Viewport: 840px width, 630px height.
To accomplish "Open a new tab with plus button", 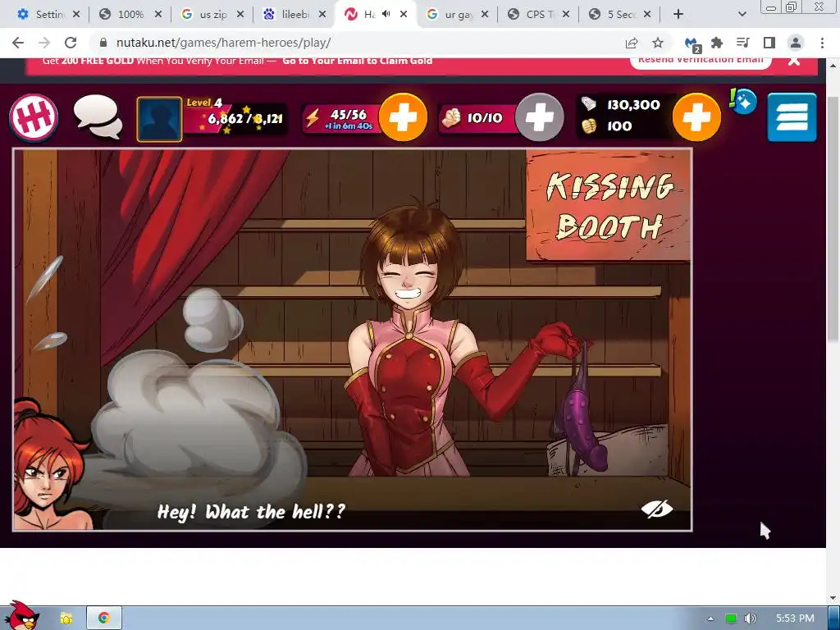I will point(678,15).
